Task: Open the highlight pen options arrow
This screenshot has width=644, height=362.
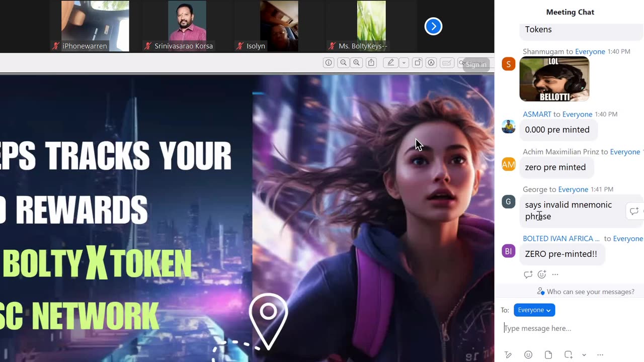Action: [x=404, y=63]
